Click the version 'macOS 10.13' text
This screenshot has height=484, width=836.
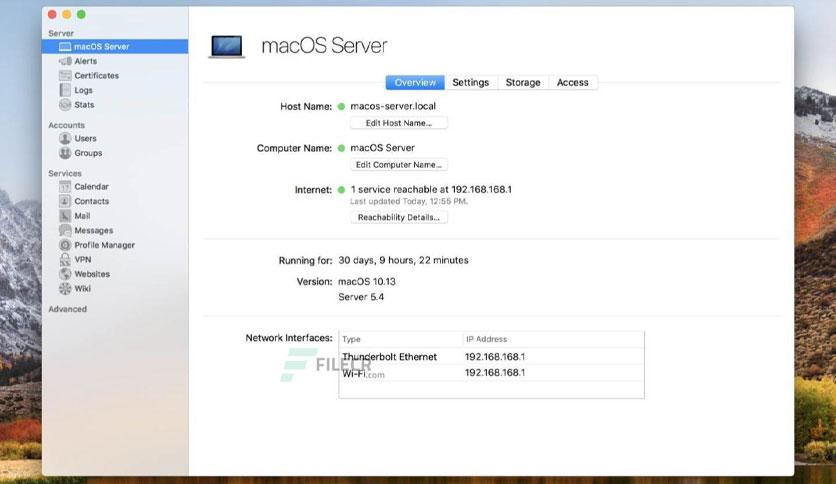tap(367, 281)
